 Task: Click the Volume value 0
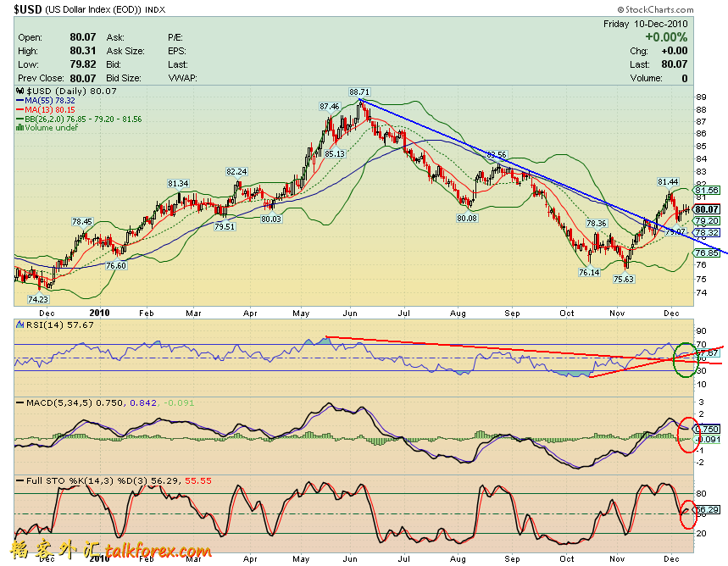click(685, 78)
